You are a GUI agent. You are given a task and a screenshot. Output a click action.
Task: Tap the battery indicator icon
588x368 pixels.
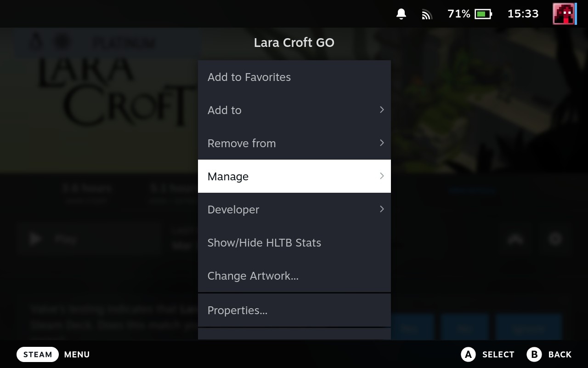click(x=483, y=14)
